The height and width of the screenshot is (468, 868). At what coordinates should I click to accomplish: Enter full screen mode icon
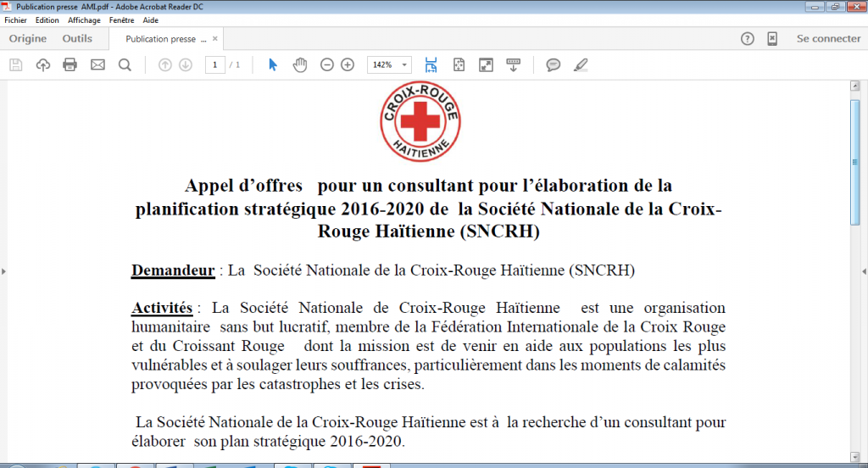486,64
